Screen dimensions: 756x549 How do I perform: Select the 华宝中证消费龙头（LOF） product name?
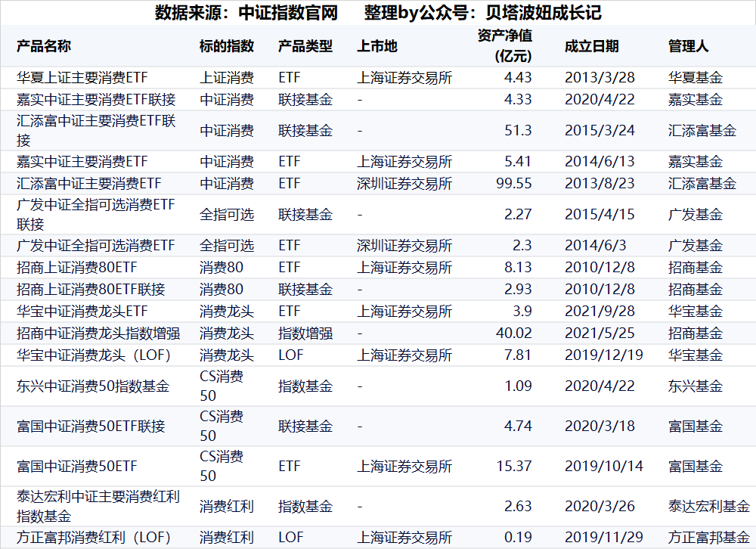pos(94,355)
